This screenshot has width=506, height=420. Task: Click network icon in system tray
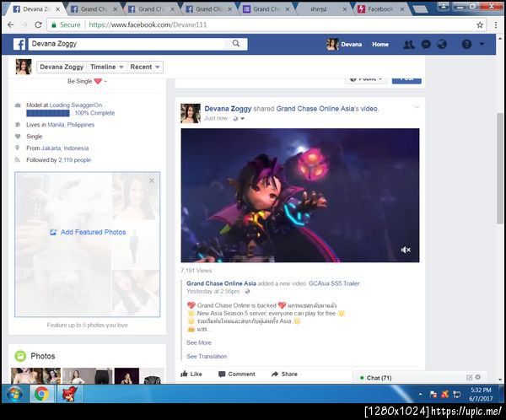tap(456, 394)
